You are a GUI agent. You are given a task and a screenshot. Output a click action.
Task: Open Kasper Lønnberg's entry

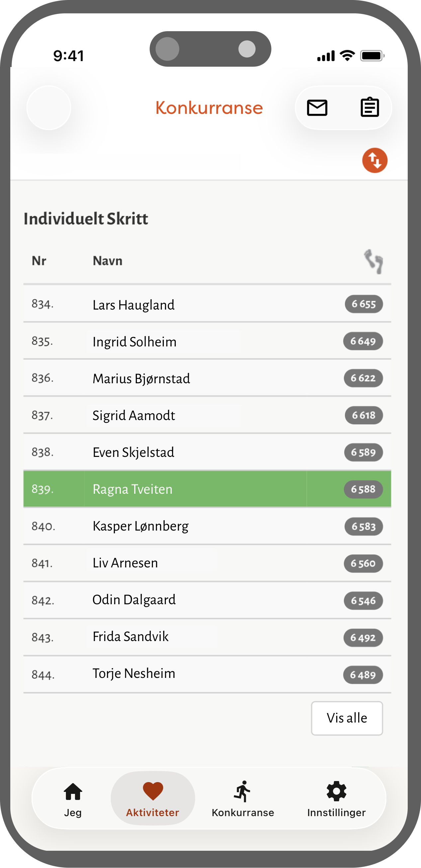point(140,526)
